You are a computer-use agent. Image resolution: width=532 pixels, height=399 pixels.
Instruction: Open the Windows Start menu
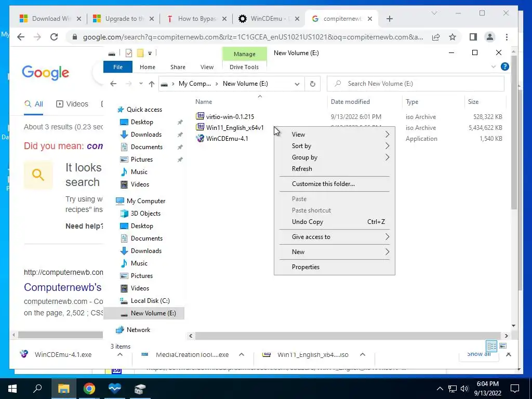(x=12, y=389)
